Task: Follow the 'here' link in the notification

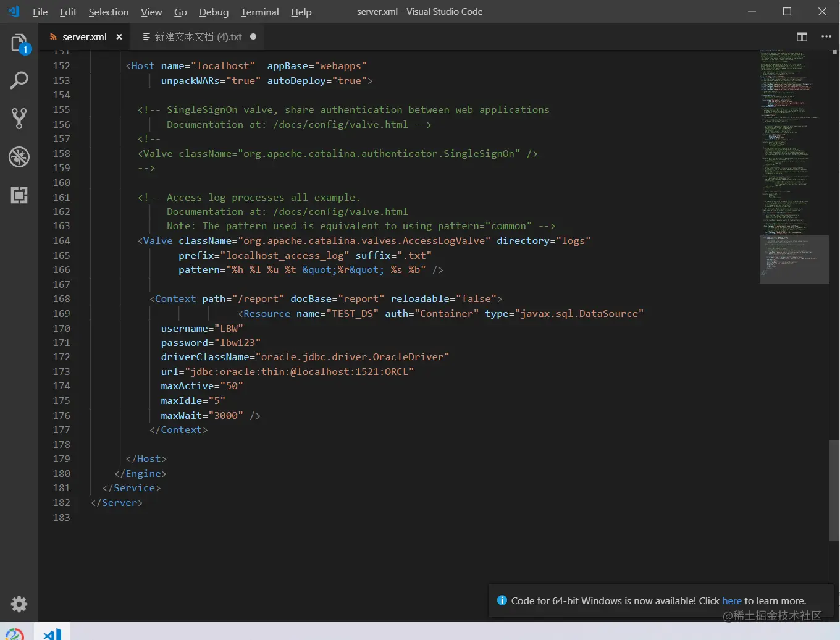Action: coord(732,600)
